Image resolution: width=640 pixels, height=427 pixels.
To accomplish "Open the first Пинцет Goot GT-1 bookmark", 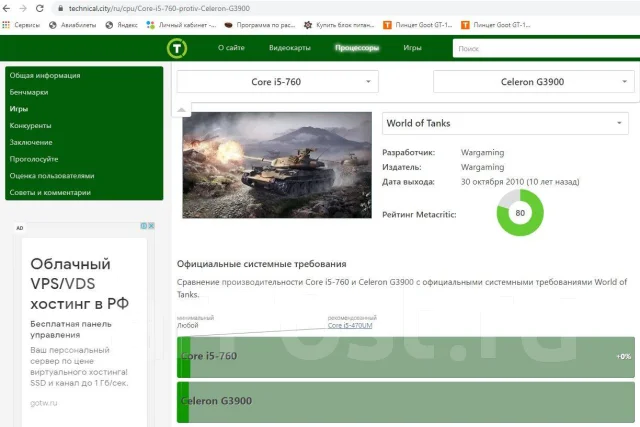I will (x=418, y=25).
